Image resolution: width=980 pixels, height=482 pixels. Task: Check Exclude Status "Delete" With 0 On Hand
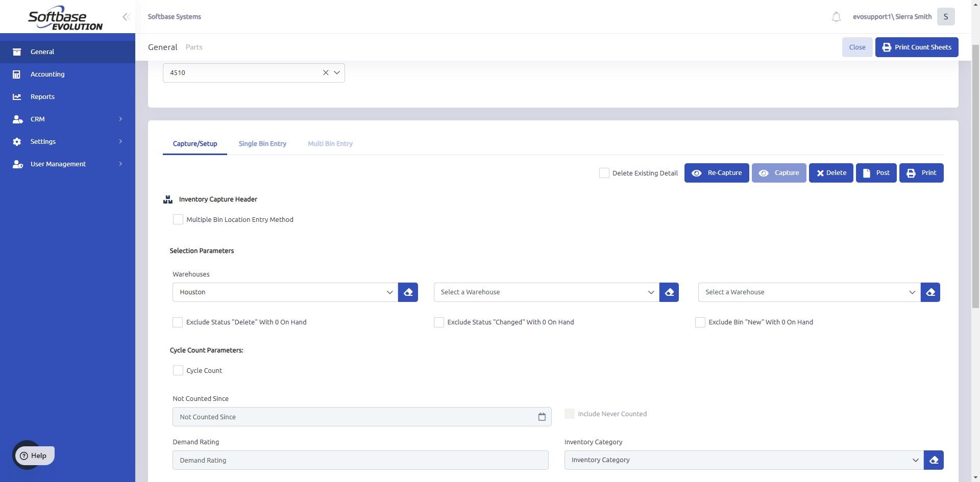pyautogui.click(x=178, y=322)
